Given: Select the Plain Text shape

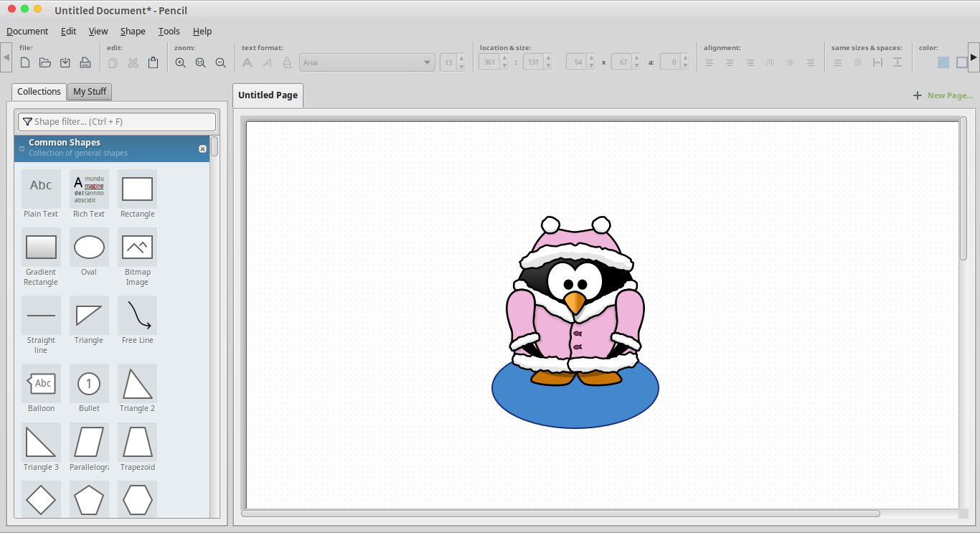Looking at the screenshot, I should pyautogui.click(x=41, y=194).
